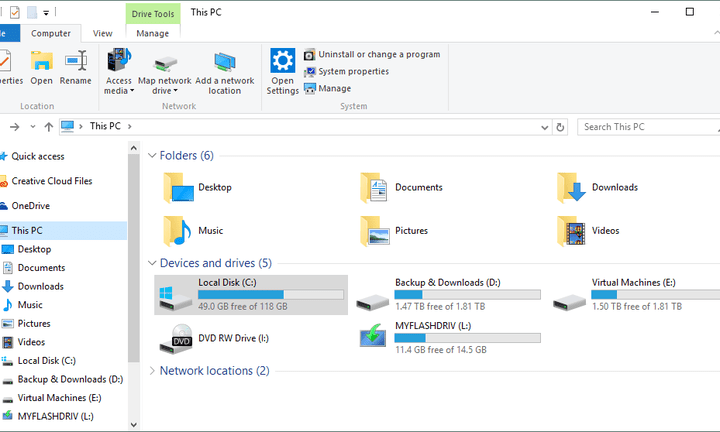Click Uninstall or change a program
Viewport: 720px width, 432px height.
click(x=372, y=55)
